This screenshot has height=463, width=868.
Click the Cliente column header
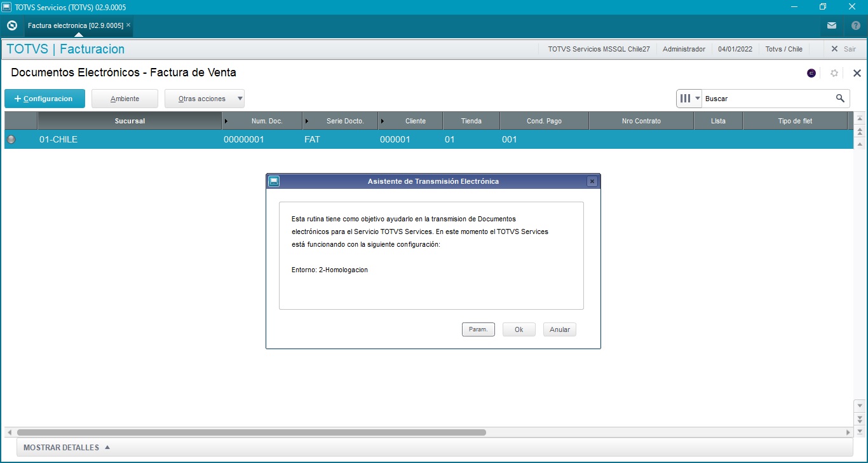tap(411, 121)
